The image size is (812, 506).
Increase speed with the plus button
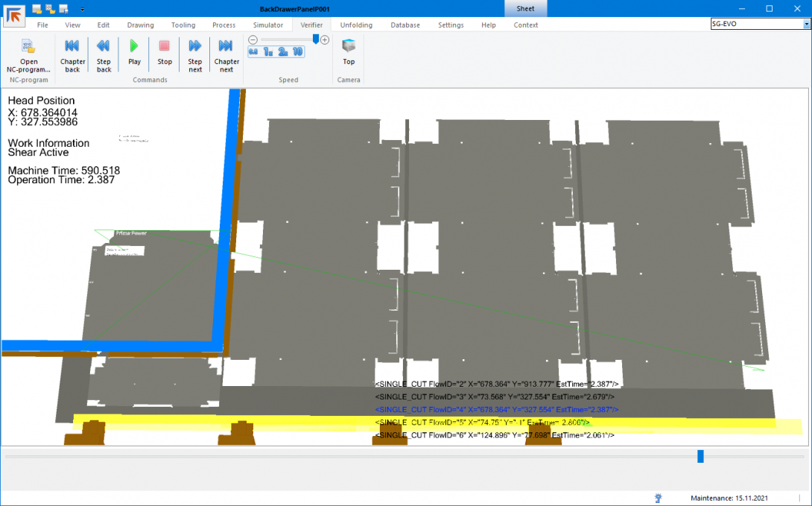pos(325,39)
